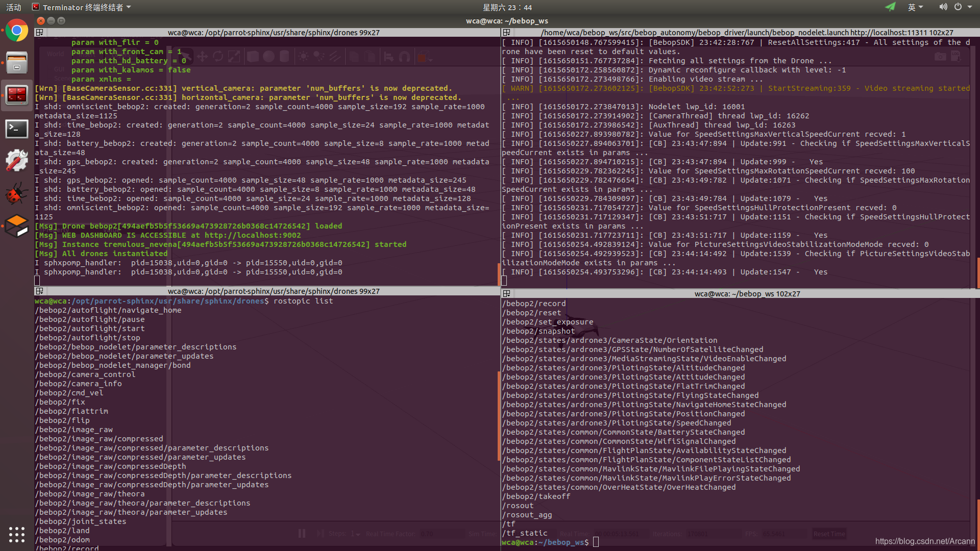The image size is (980, 551).
Task: Click '/rosout_agg' topic line
Action: point(527,515)
